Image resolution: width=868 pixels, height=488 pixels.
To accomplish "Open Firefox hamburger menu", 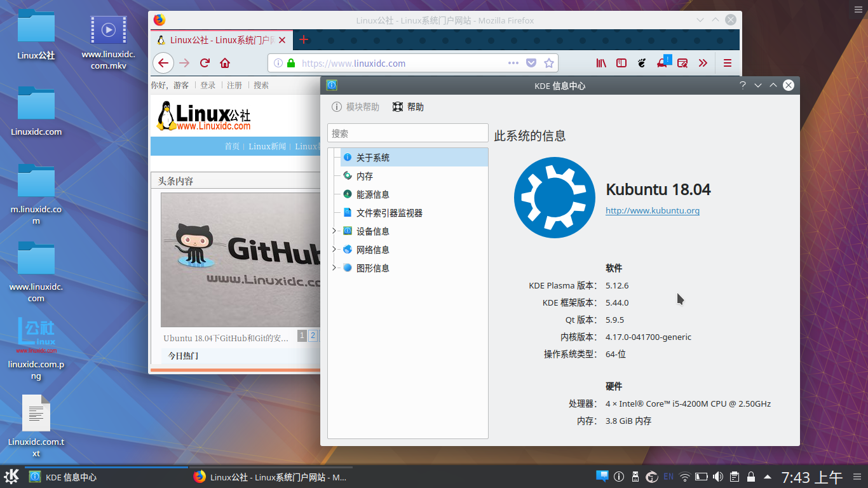I will (728, 63).
